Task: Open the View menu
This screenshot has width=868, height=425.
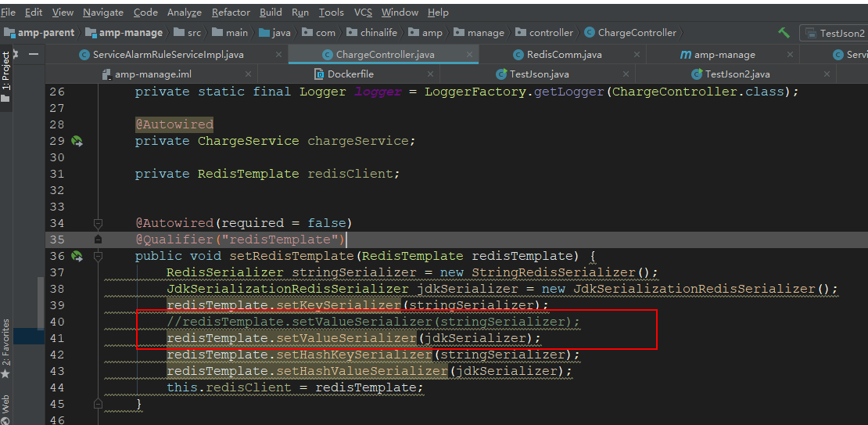Action: (x=63, y=12)
